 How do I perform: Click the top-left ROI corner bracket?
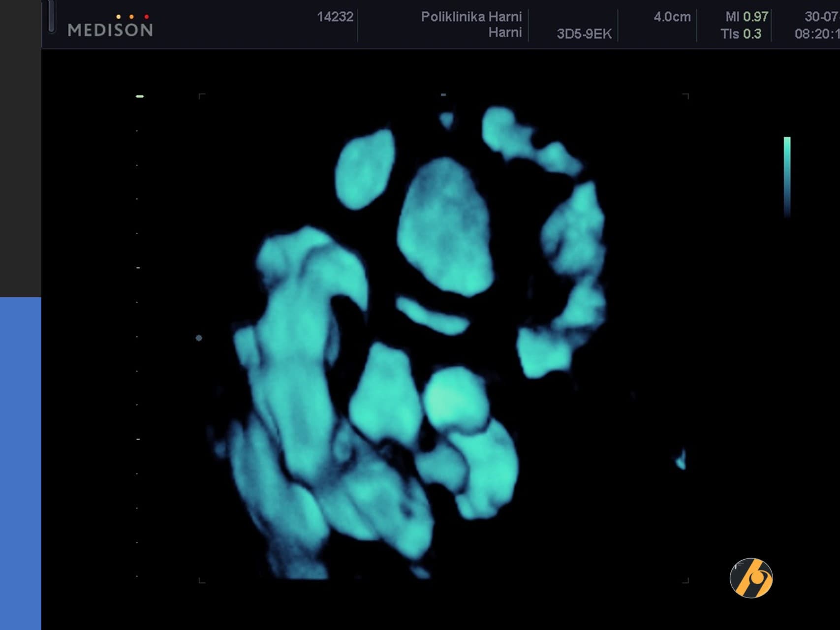[201, 96]
